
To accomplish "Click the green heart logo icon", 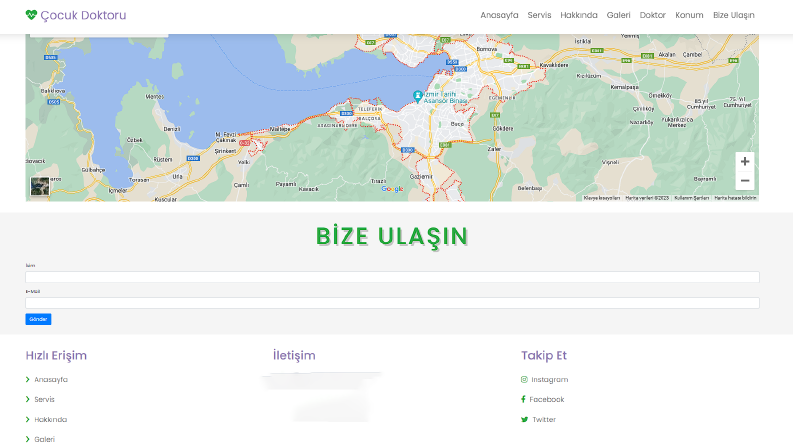I will pyautogui.click(x=31, y=15).
